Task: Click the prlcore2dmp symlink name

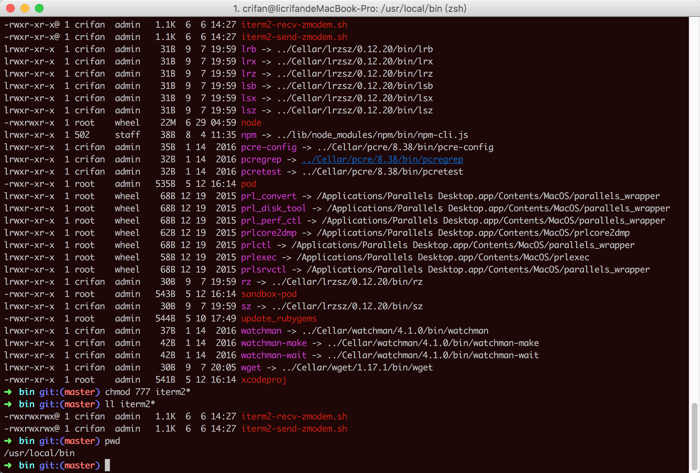Action: pyautogui.click(x=269, y=233)
